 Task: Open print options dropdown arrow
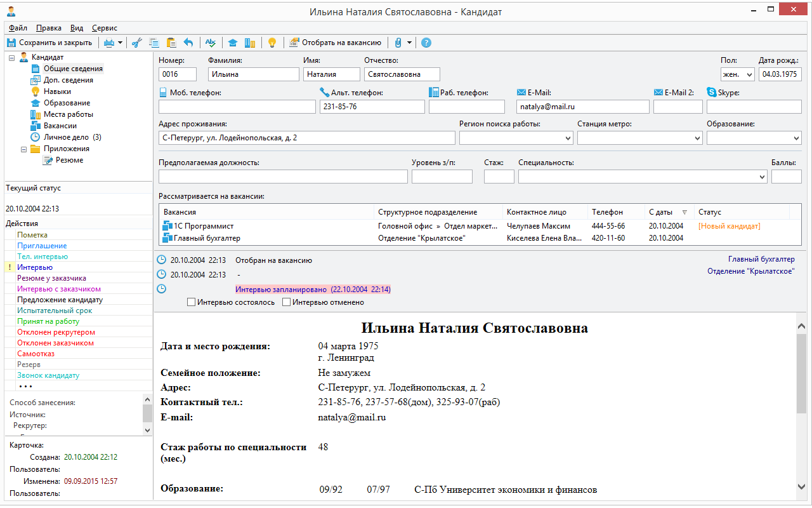[x=120, y=43]
